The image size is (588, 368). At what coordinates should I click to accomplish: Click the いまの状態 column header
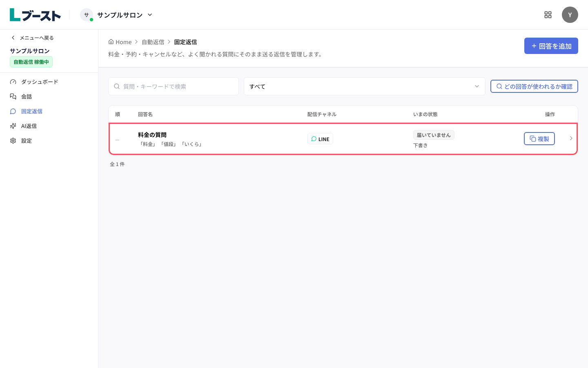(425, 114)
